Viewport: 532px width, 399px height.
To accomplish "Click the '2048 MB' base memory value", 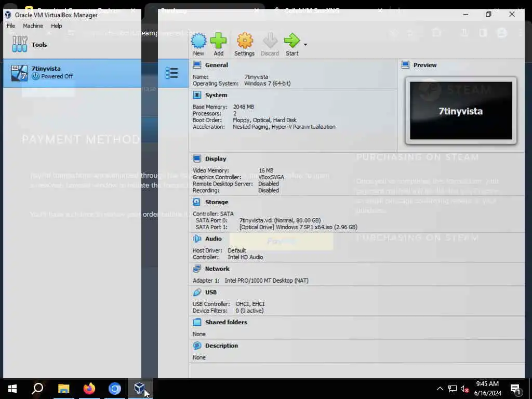I will pyautogui.click(x=243, y=107).
